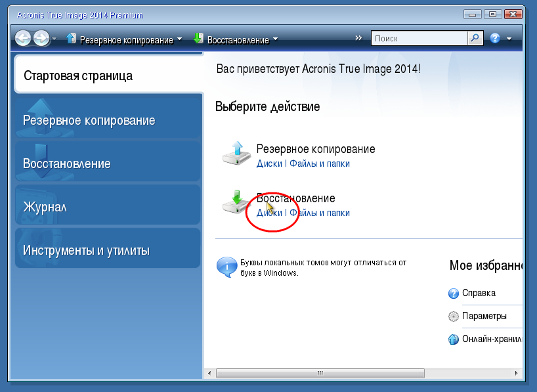The image size is (537, 392).
Task: Click the gear icon beside Параметры
Action: coord(453,316)
